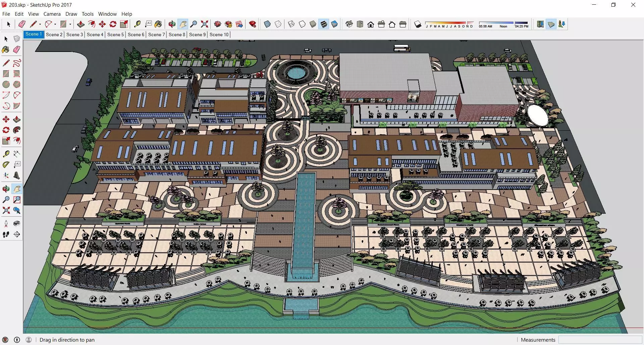Open the Extension Manager ruby icon
The width and height of the screenshot is (644, 345).
253,24
